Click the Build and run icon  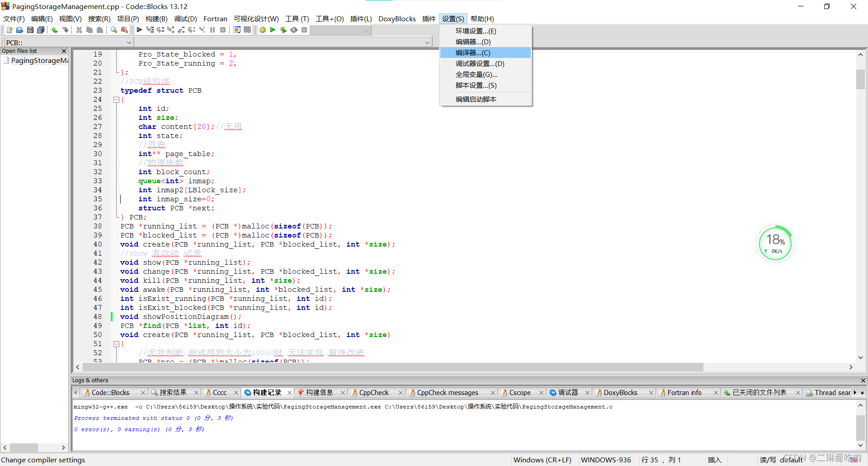pos(283,30)
